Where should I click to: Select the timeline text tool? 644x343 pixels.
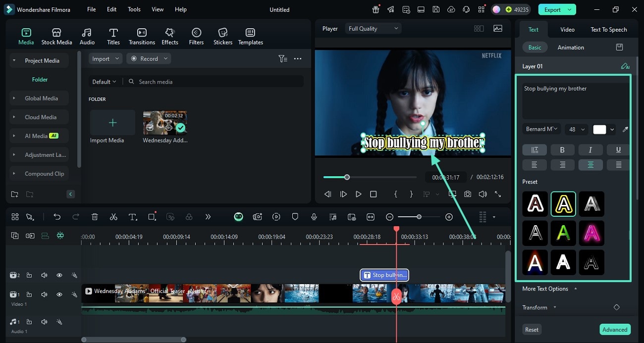133,217
